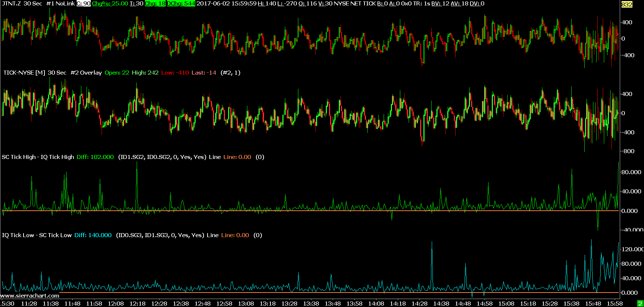Click the 14:48 time axis label
Screen dimensions: 644x307
463,304
